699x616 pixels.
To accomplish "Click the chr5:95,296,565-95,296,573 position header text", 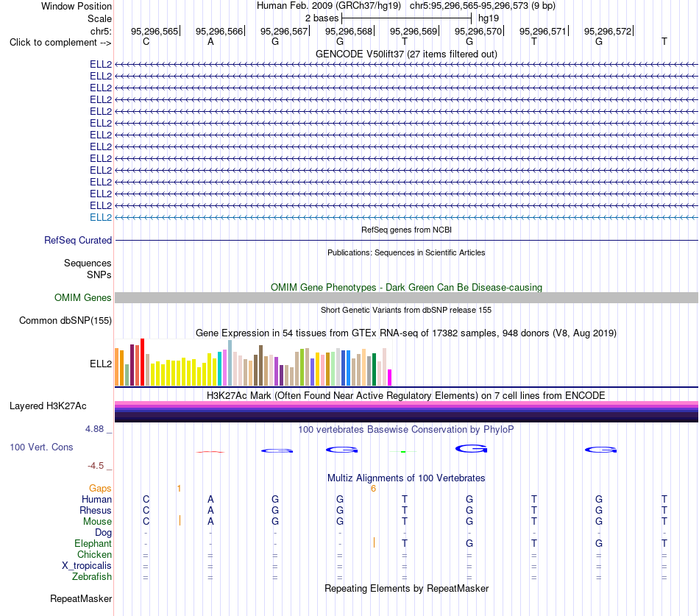I will [483, 6].
